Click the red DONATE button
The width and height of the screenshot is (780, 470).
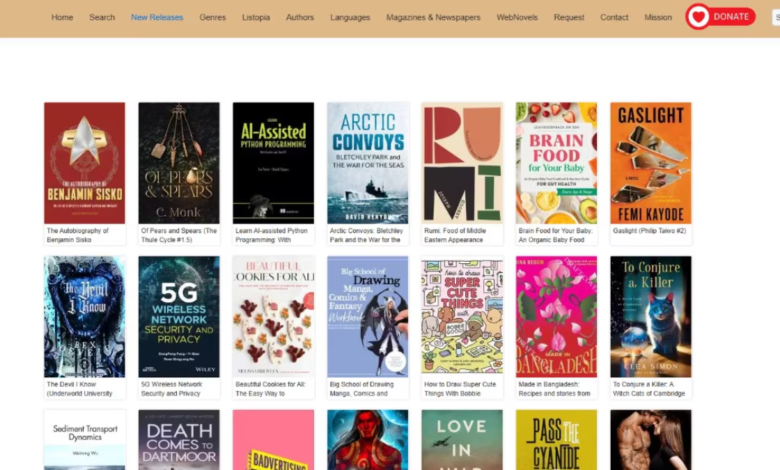coord(721,17)
